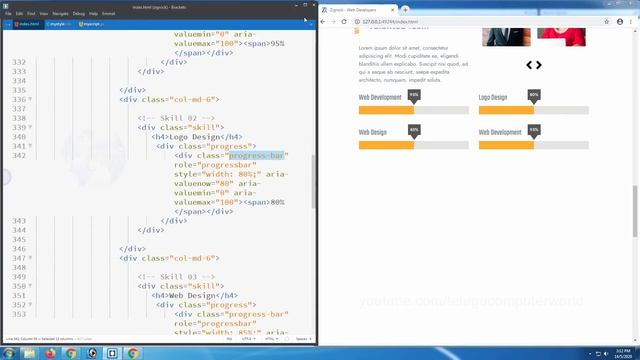Screen dimensions: 640x360
Task: Click the carousel previous arrow
Action: [529, 65]
